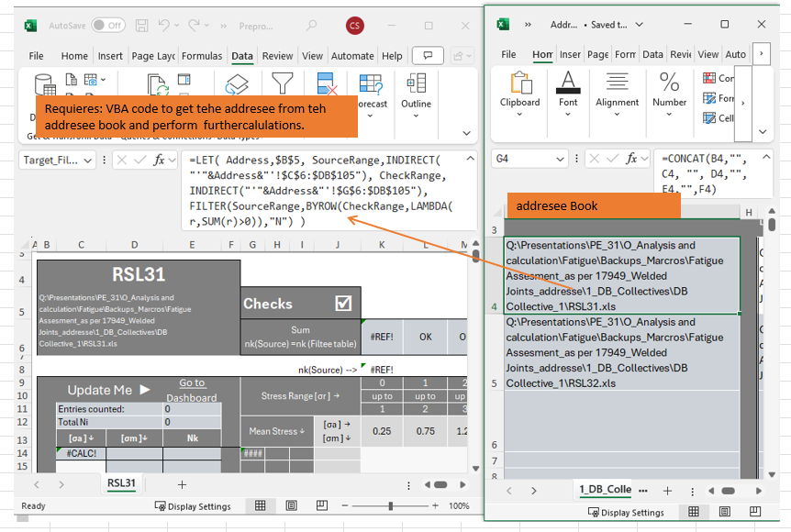This screenshot has width=791, height=532.
Task: Click Format as Table icon in the right window ribbon
Action: [709, 98]
